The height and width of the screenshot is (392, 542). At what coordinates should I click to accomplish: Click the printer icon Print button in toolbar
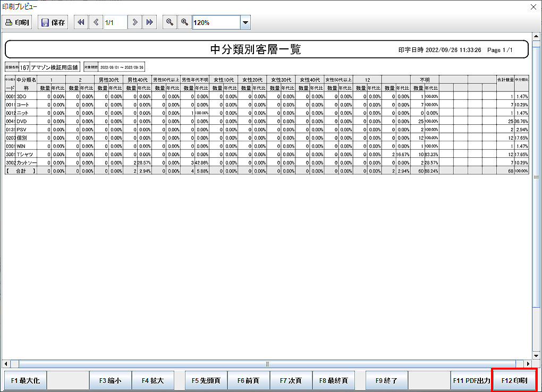(18, 22)
